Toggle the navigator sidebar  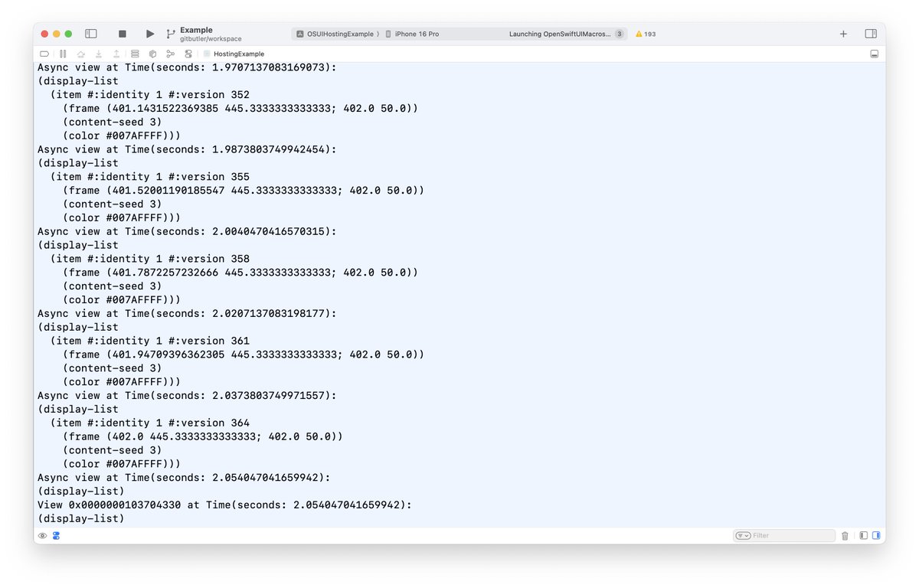pyautogui.click(x=91, y=34)
